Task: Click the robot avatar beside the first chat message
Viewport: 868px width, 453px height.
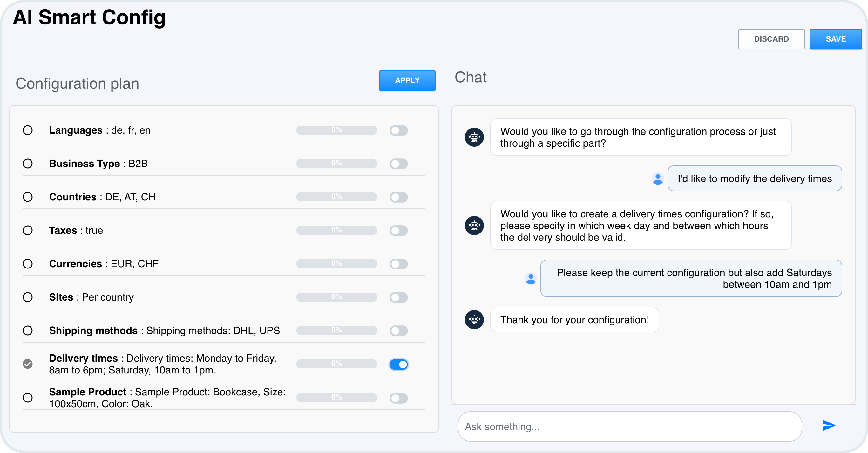Action: [x=474, y=137]
